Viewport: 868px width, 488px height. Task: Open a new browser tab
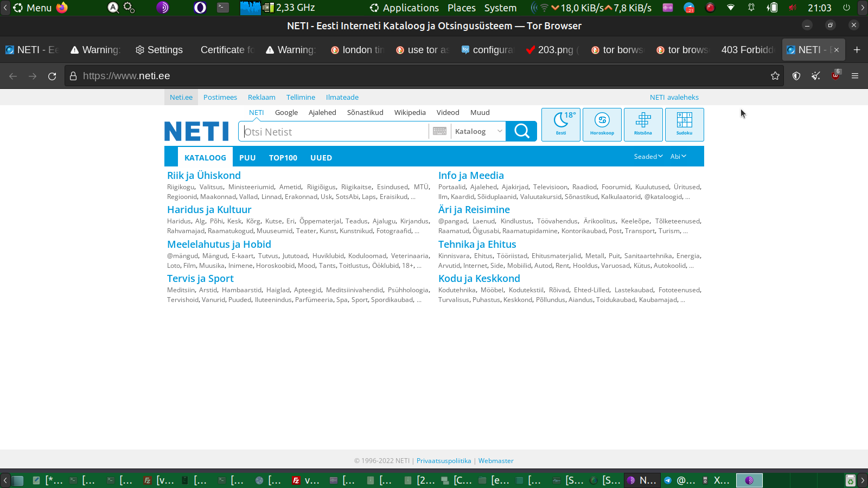[857, 50]
